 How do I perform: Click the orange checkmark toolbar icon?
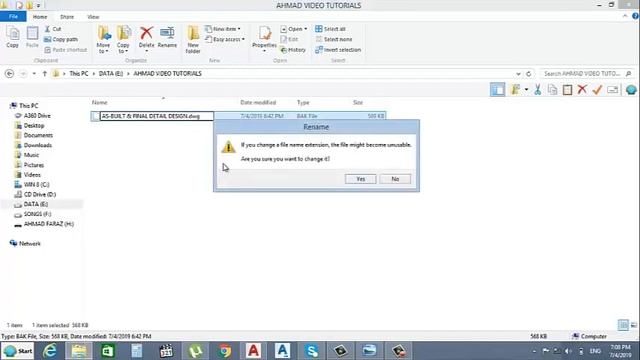[x=597, y=89]
